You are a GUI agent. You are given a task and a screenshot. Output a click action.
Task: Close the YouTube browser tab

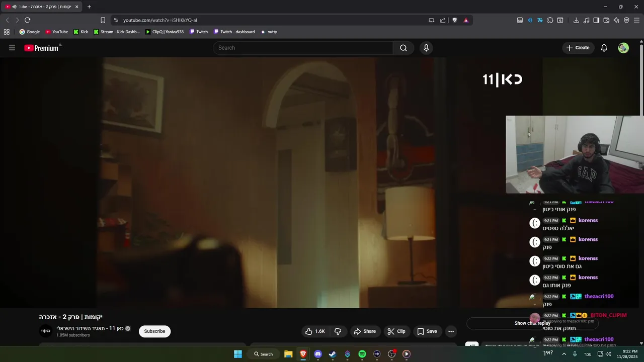[x=76, y=7]
